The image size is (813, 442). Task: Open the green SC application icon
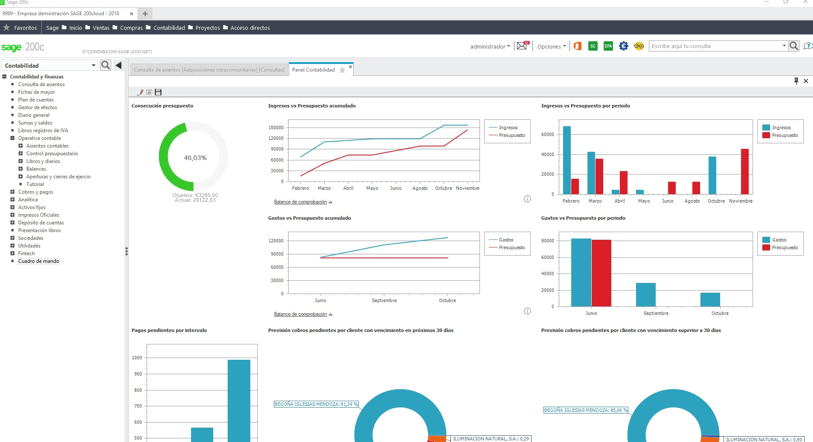[593, 46]
